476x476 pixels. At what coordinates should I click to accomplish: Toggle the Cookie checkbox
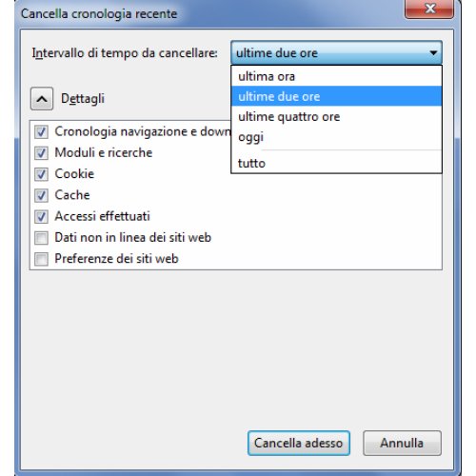pyautogui.click(x=41, y=174)
